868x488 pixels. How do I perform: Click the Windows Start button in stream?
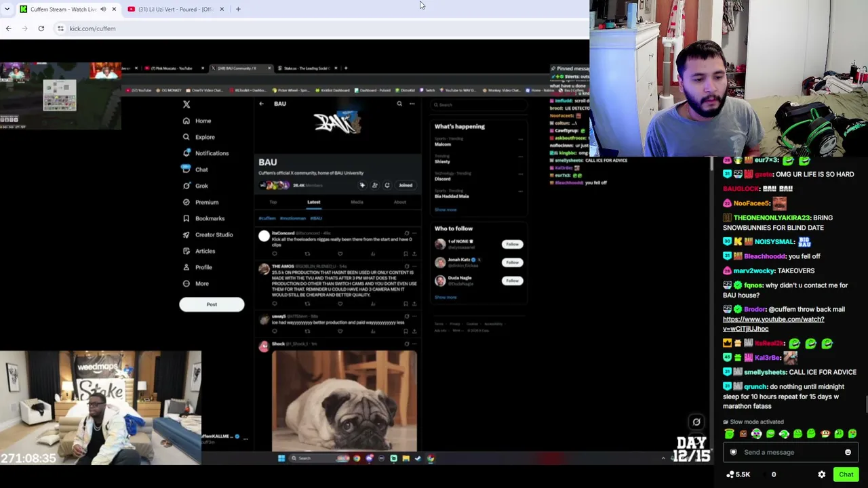coord(281,458)
